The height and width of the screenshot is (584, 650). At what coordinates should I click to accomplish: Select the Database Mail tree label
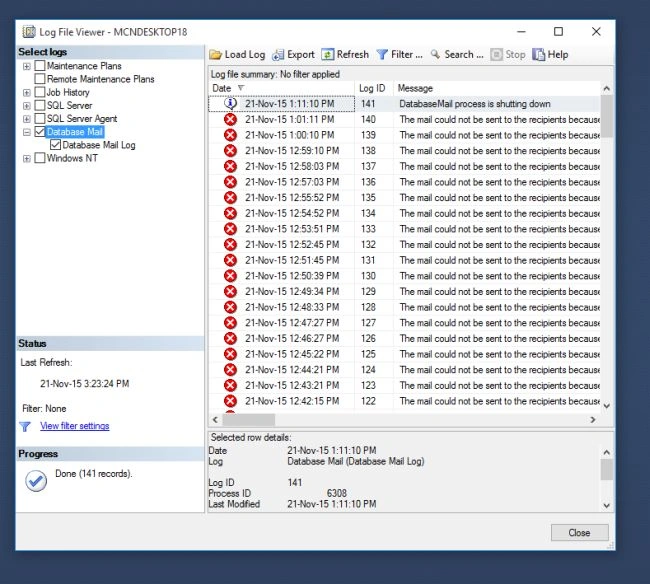[75, 132]
